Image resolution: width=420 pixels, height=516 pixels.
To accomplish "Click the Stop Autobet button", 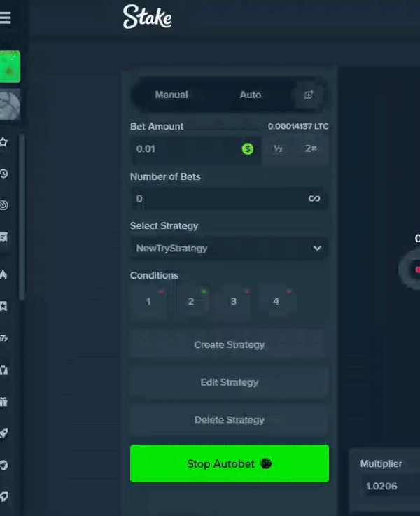I will (x=229, y=463).
